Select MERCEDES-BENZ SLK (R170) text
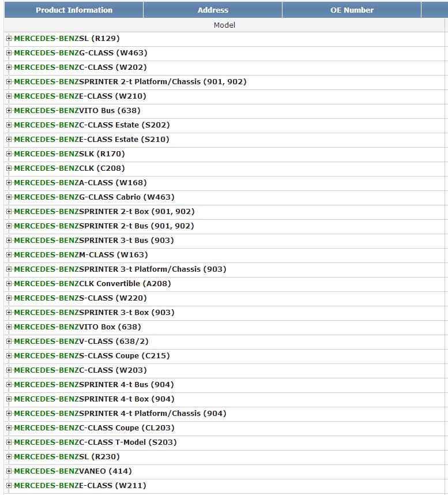Image resolution: width=448 pixels, height=495 pixels. (69, 153)
